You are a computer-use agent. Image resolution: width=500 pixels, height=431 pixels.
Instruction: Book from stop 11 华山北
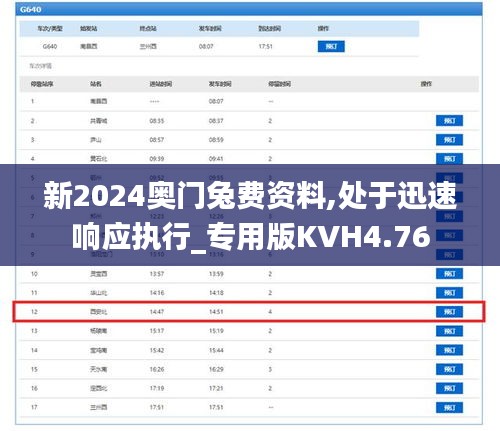click(449, 293)
